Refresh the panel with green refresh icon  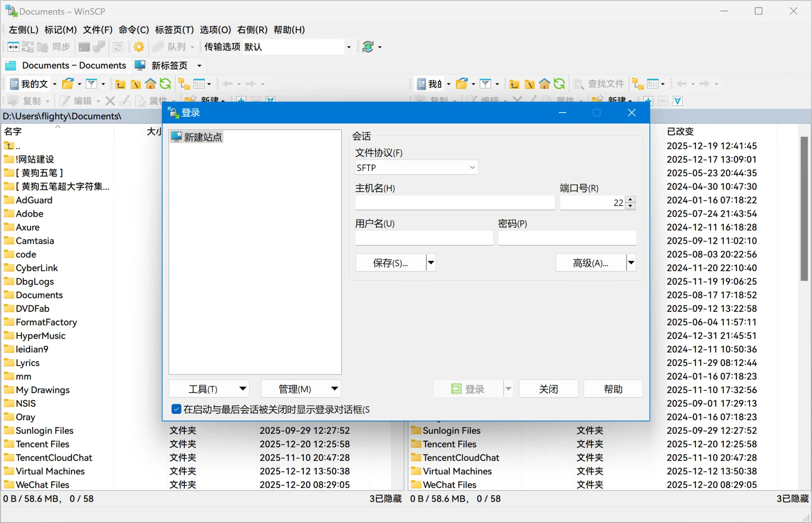(x=165, y=83)
